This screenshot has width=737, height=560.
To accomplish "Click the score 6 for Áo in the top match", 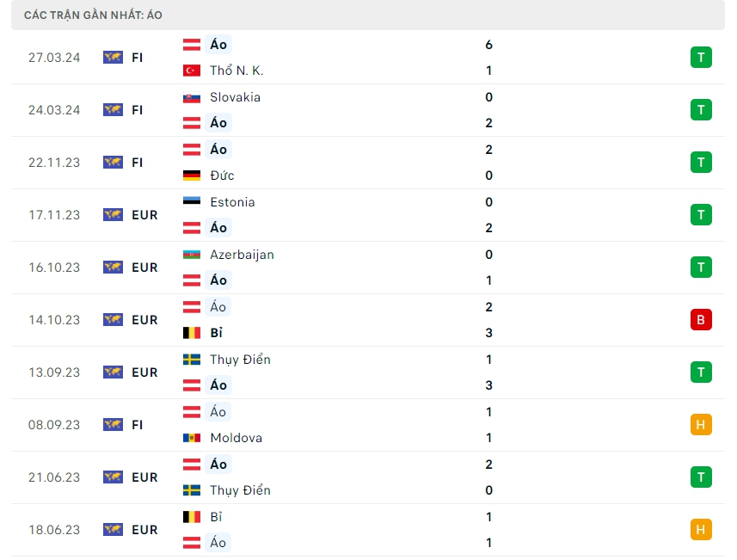I will click(488, 45).
